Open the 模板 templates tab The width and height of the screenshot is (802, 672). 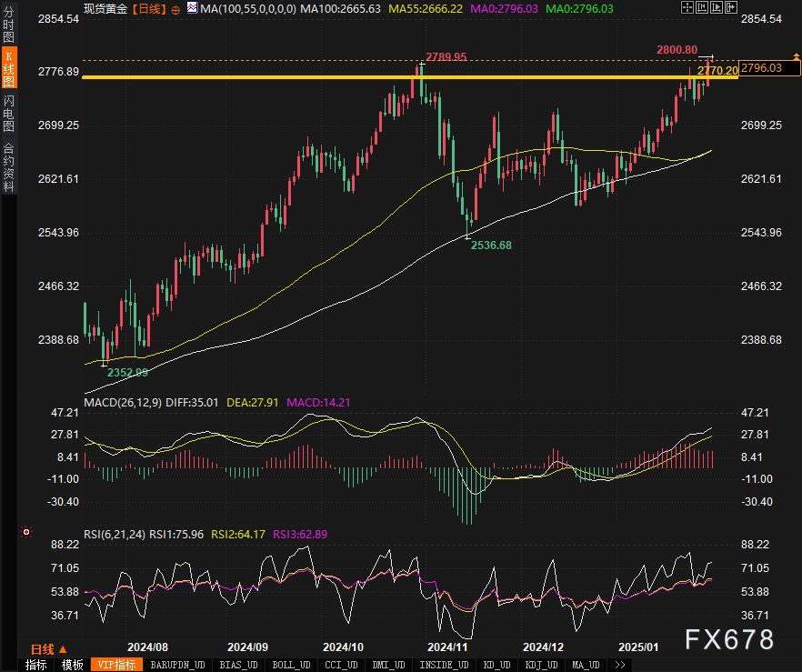(x=73, y=665)
